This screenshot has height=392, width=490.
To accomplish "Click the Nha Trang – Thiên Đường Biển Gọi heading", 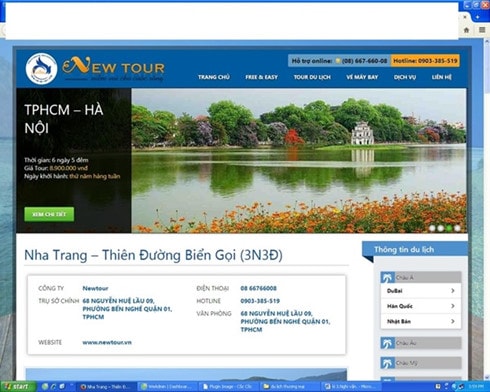I will [153, 255].
